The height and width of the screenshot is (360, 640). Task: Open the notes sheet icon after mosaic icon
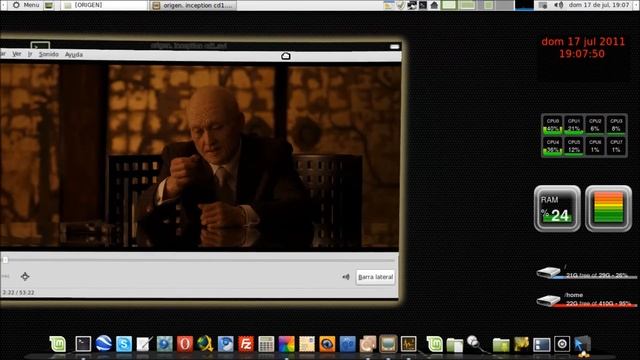pyautogui.click(x=307, y=344)
